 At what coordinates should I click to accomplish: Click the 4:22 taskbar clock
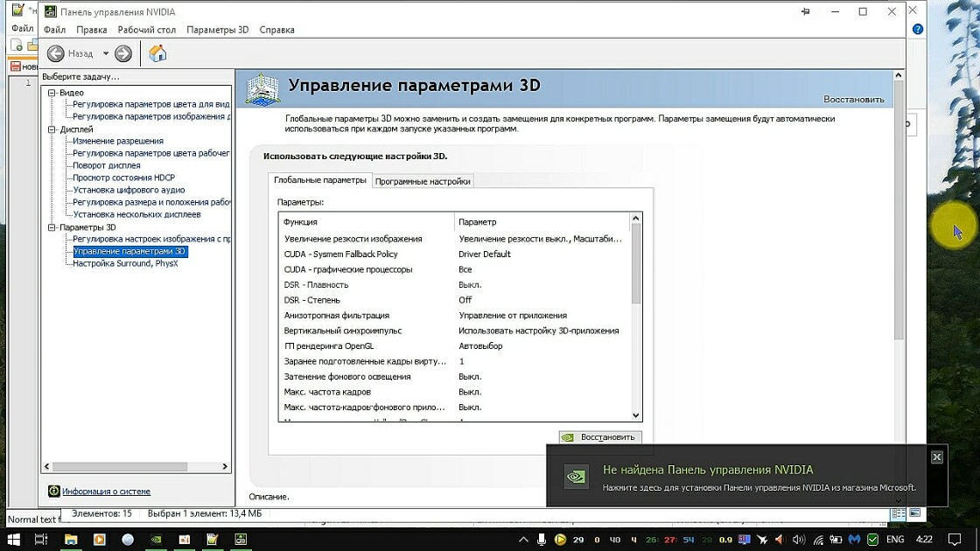tap(924, 539)
